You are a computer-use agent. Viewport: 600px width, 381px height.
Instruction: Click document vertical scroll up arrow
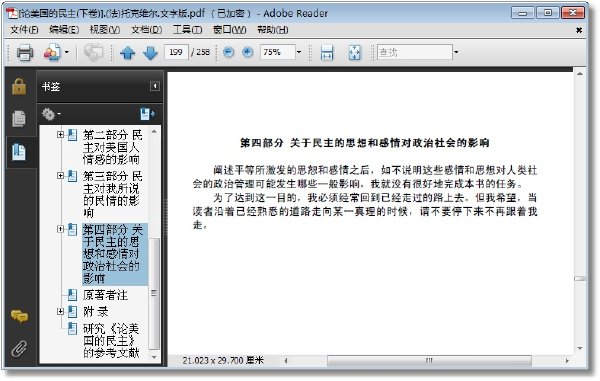[580, 74]
